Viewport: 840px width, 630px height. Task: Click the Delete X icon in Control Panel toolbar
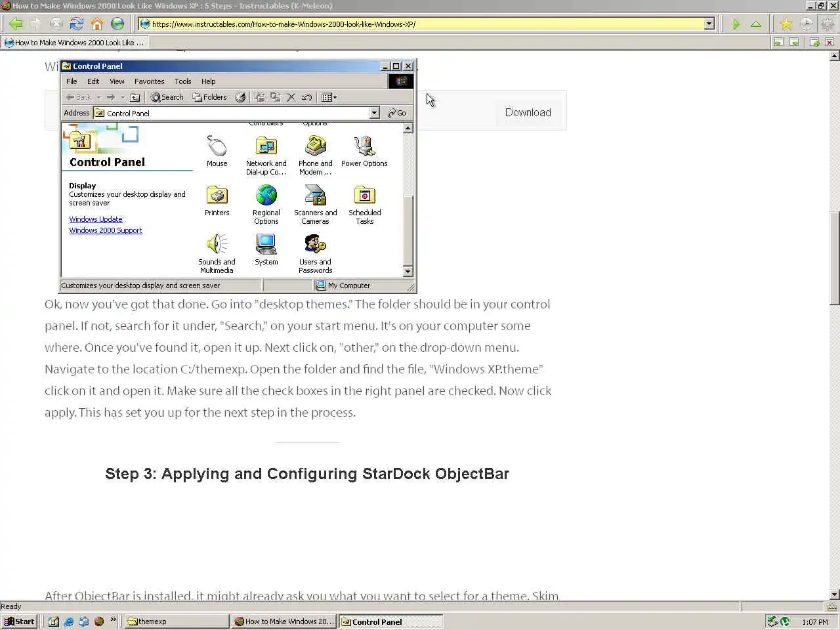(291, 97)
